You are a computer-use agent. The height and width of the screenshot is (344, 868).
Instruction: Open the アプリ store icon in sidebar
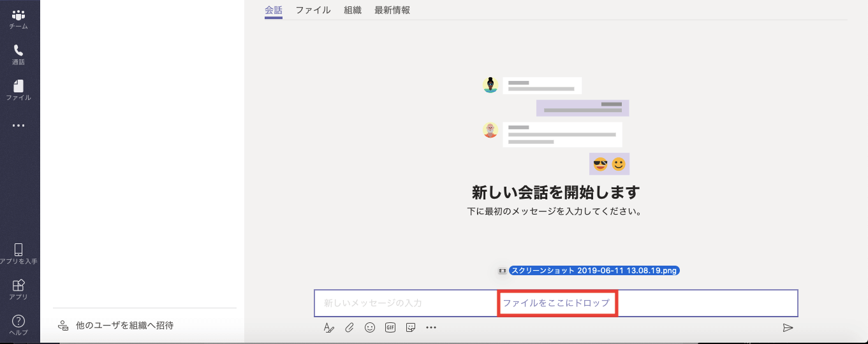18,289
